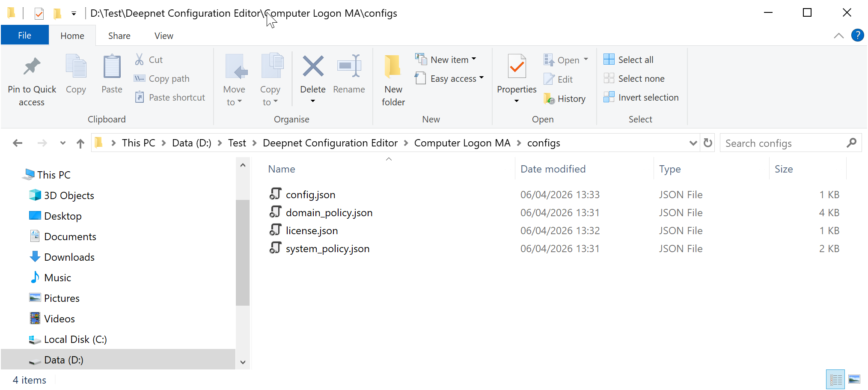Click the History icon in Open group

[550, 99]
